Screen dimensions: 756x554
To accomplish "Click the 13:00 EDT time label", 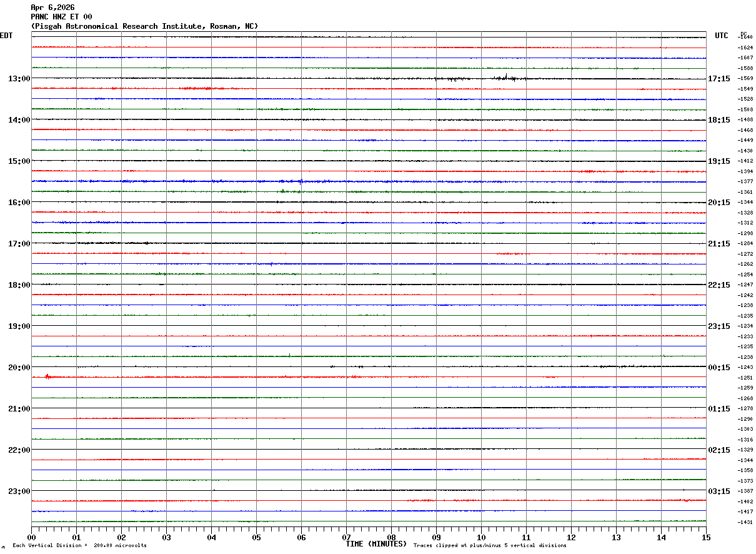I will (x=19, y=79).
